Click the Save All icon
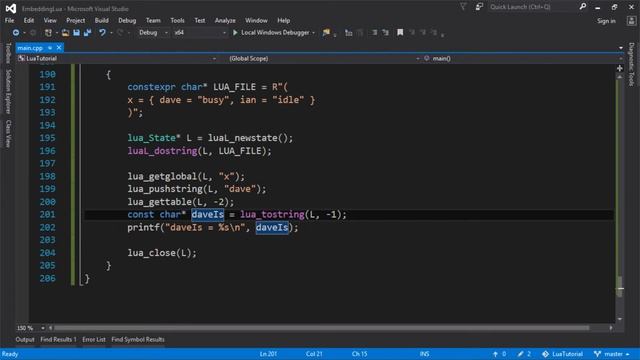Image resolution: width=640 pixels, height=360 pixels. pyautogui.click(x=87, y=33)
